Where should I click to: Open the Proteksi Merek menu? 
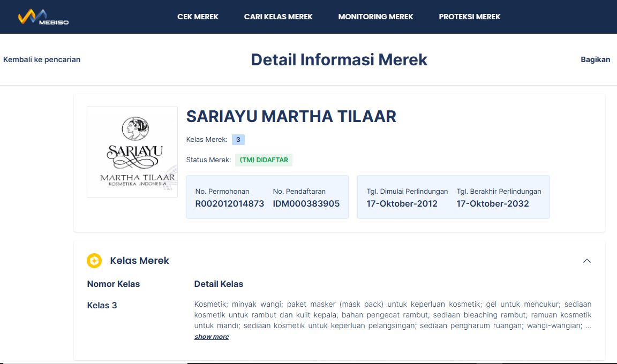469,17
